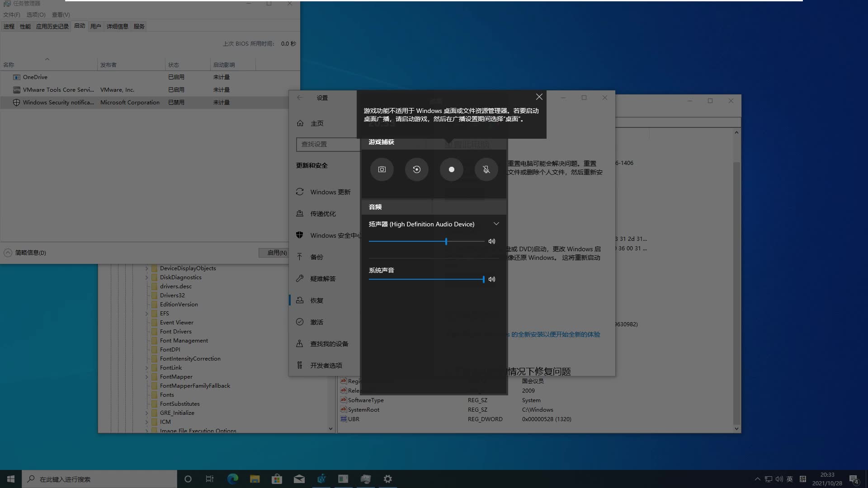Switch to Details tab in Task Manager

[x=118, y=26]
